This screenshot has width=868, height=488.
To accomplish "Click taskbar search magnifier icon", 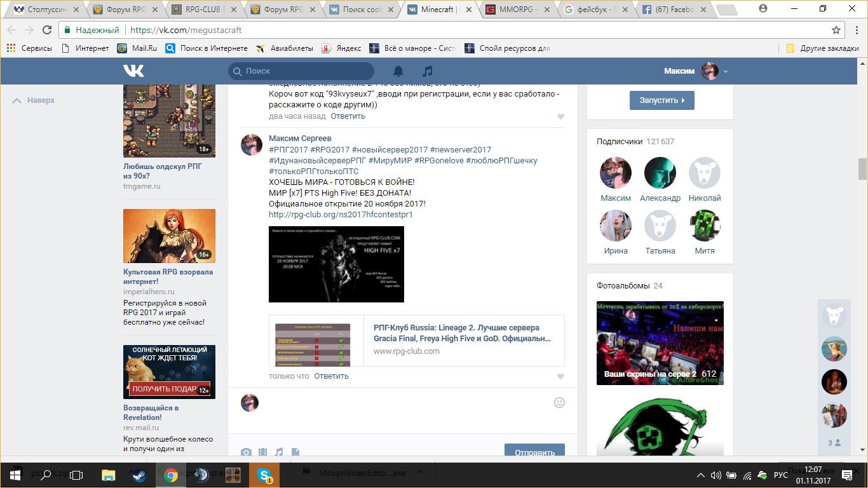I will [x=46, y=475].
